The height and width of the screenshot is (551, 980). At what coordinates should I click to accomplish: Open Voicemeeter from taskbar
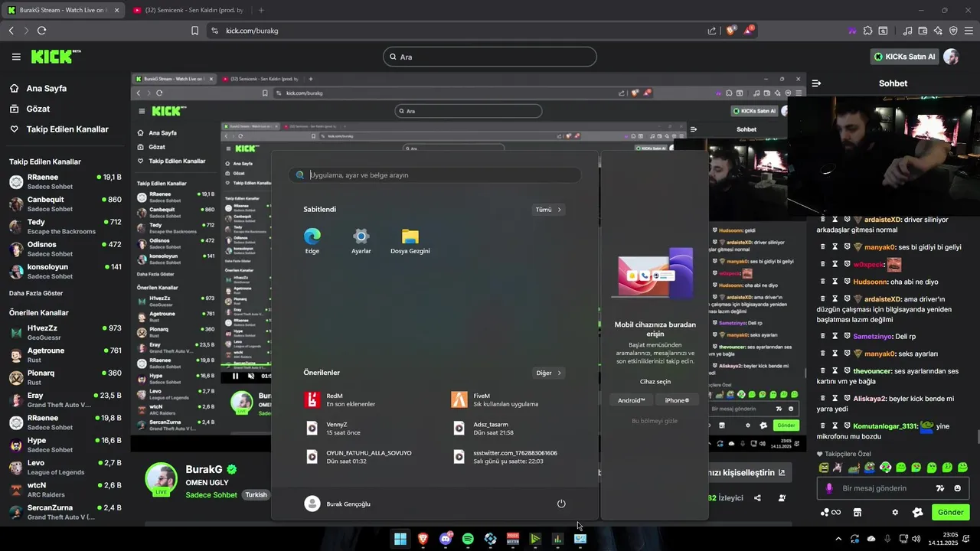(513, 539)
